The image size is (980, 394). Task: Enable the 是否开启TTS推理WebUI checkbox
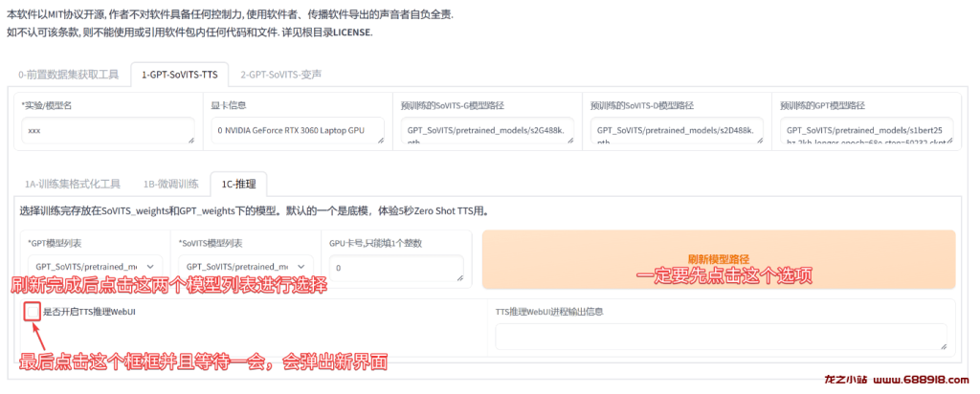pos(32,312)
